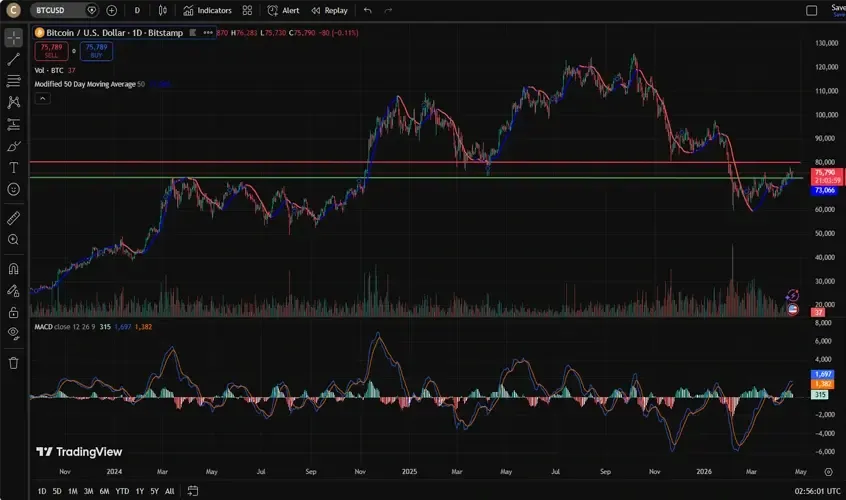Set the 3M date range

pos(88,491)
